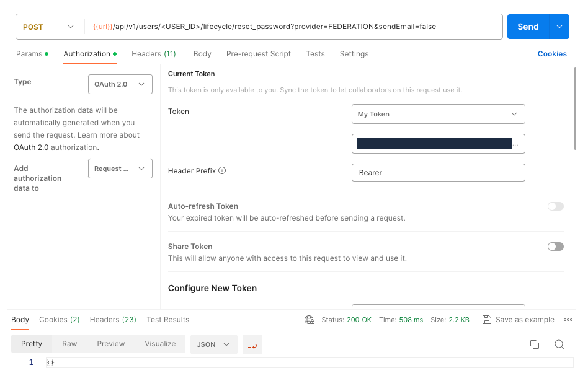Screen dimensions: 588x381
Task: Click the search icon in response panel
Action: [559, 344]
